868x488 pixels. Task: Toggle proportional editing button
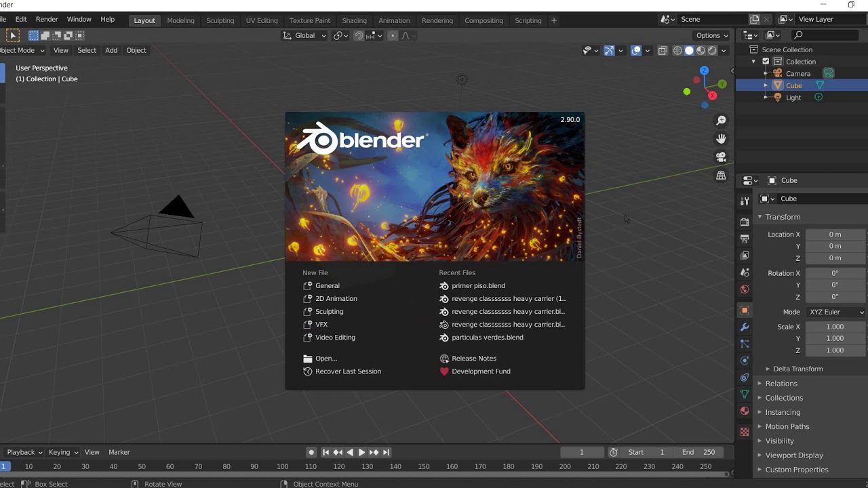point(393,36)
